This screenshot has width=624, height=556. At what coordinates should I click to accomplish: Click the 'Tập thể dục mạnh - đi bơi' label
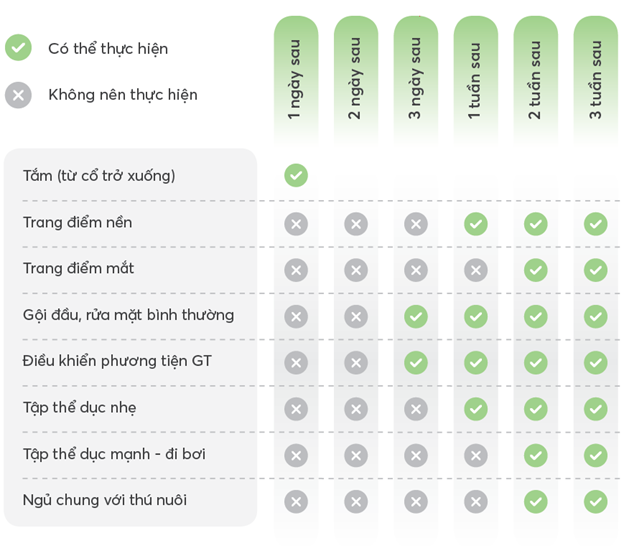click(x=114, y=455)
